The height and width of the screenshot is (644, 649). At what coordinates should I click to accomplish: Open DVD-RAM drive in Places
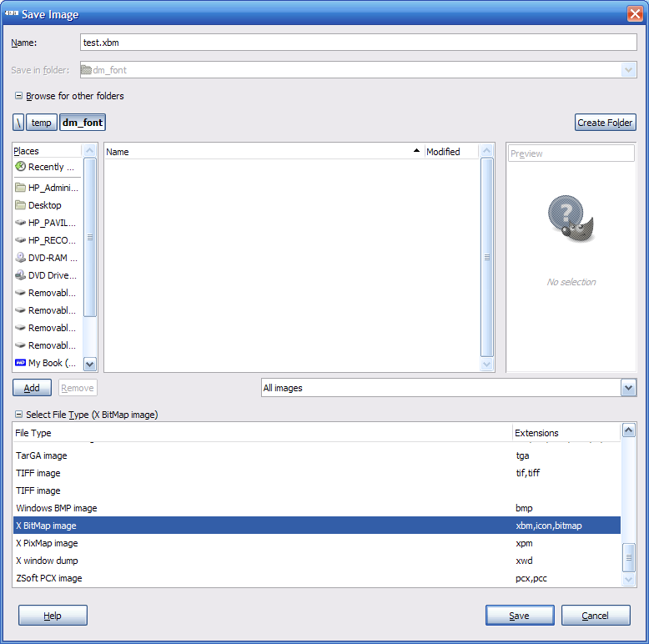[48, 258]
